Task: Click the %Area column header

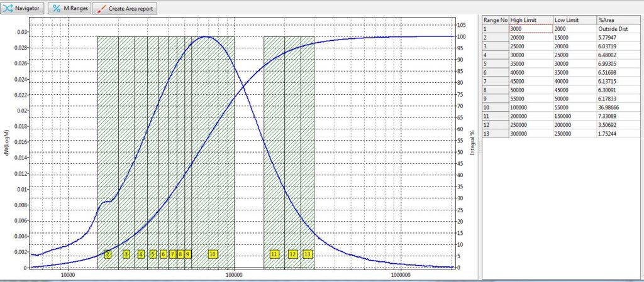Action: tap(618, 20)
